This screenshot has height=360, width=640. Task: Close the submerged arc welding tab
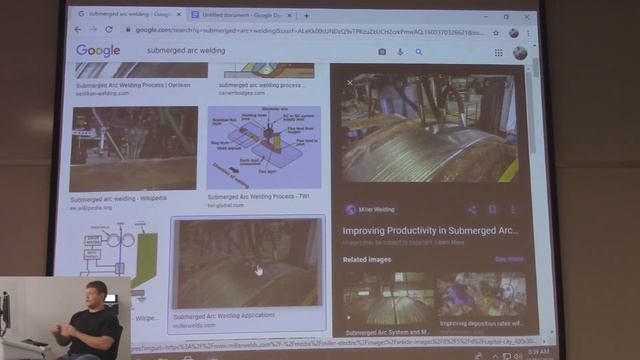178,14
